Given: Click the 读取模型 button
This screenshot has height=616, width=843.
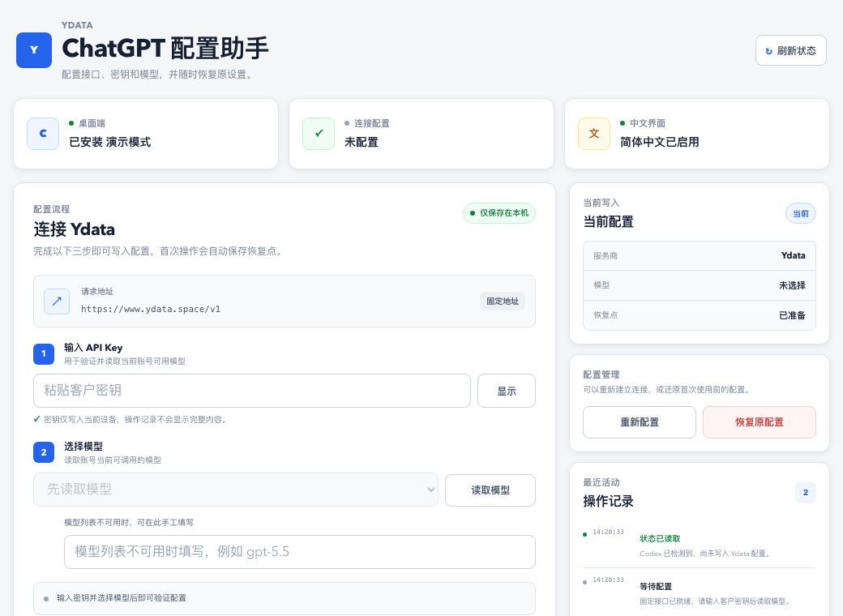Looking at the screenshot, I should (x=490, y=490).
